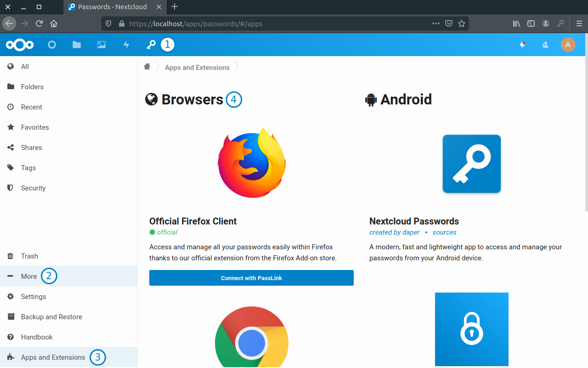Open Folders in sidebar

click(69, 87)
